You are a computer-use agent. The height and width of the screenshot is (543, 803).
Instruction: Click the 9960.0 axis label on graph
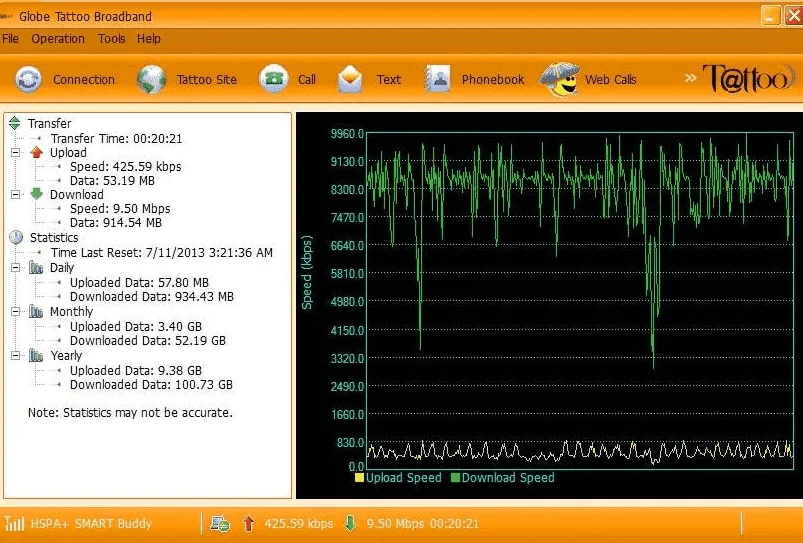coord(347,134)
